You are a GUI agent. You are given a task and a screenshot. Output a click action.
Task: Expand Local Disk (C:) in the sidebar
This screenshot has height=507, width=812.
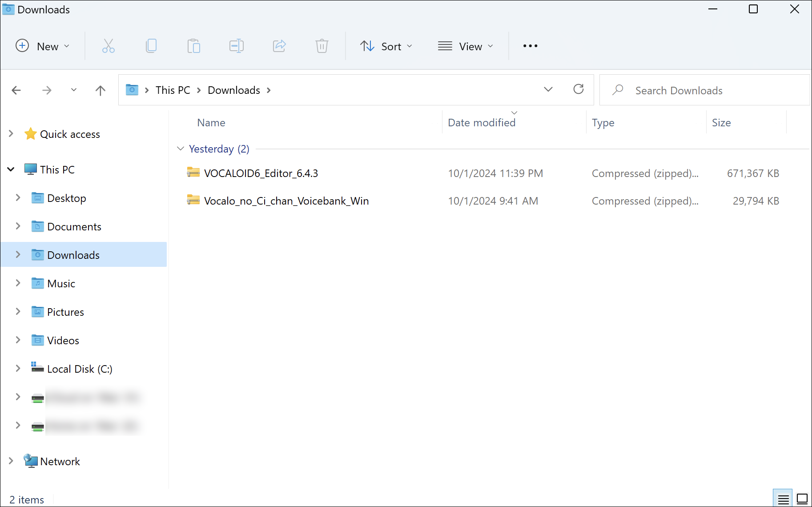coord(18,368)
